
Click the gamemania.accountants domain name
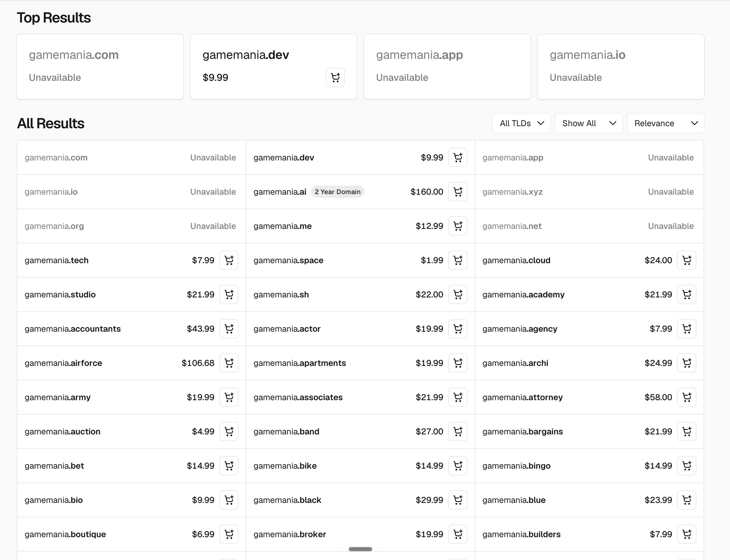coord(73,329)
